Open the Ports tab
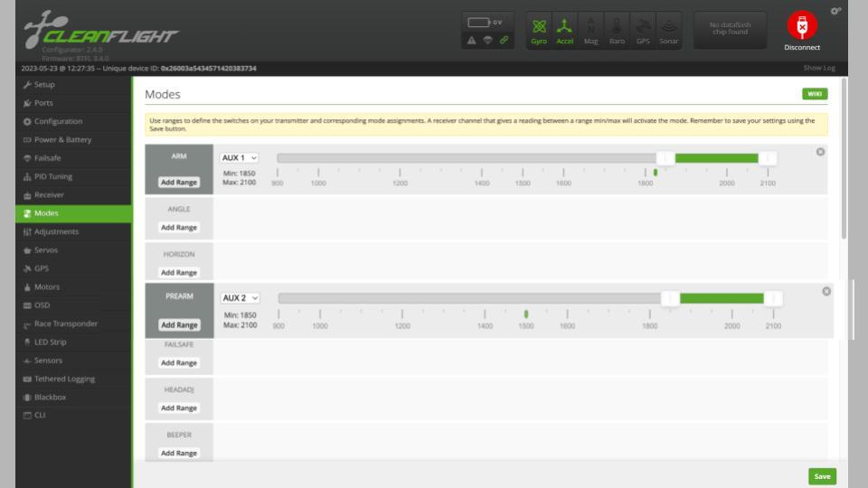This screenshot has width=868, height=488. click(73, 103)
